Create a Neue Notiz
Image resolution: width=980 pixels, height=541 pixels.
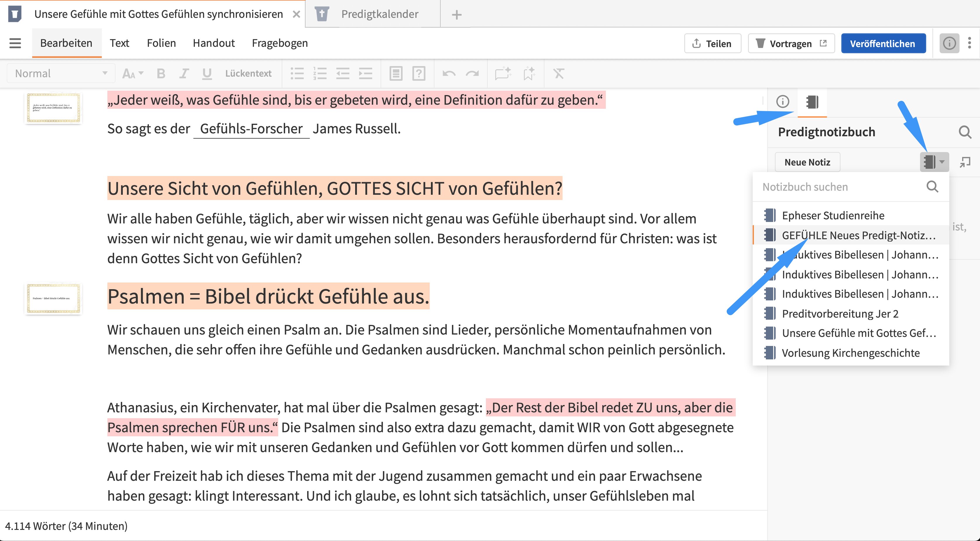tap(807, 162)
